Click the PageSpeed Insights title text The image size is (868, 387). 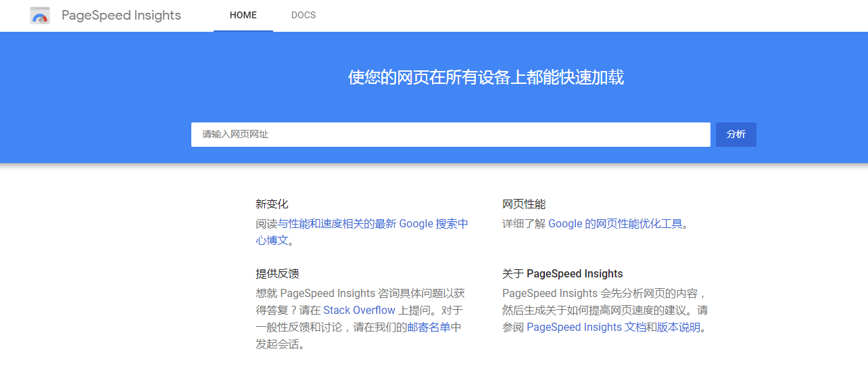(x=121, y=16)
